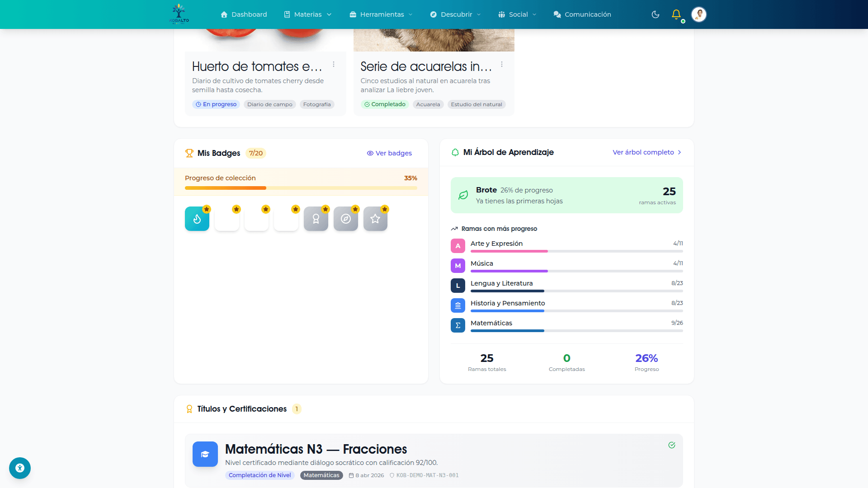Select the Diario de campo tag
868x488 pixels.
(270, 104)
